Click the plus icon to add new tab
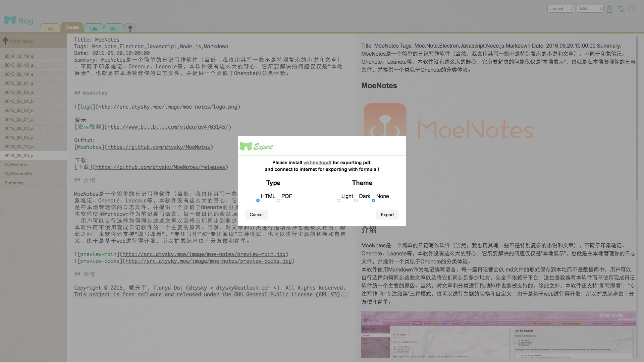Viewport: 644px width, 362px height. [130, 28]
